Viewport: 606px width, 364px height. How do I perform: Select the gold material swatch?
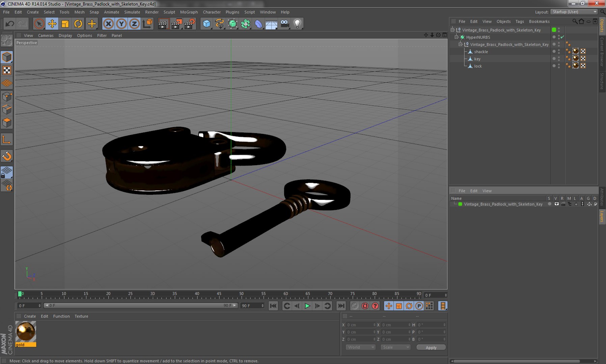[26, 332]
